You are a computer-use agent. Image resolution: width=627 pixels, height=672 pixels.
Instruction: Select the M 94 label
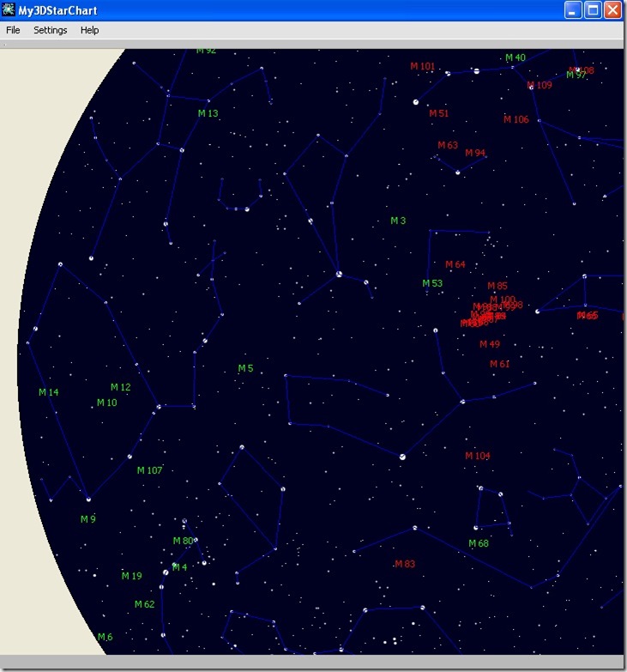[475, 153]
